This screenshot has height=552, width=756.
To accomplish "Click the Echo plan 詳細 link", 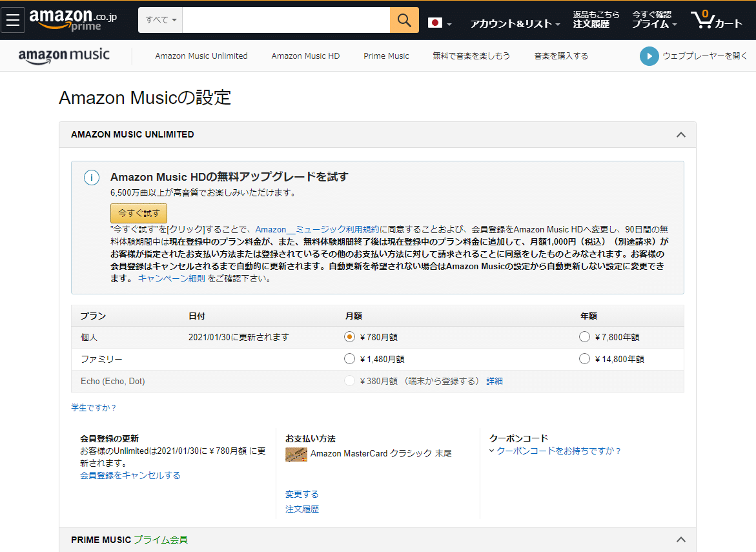I will point(494,382).
